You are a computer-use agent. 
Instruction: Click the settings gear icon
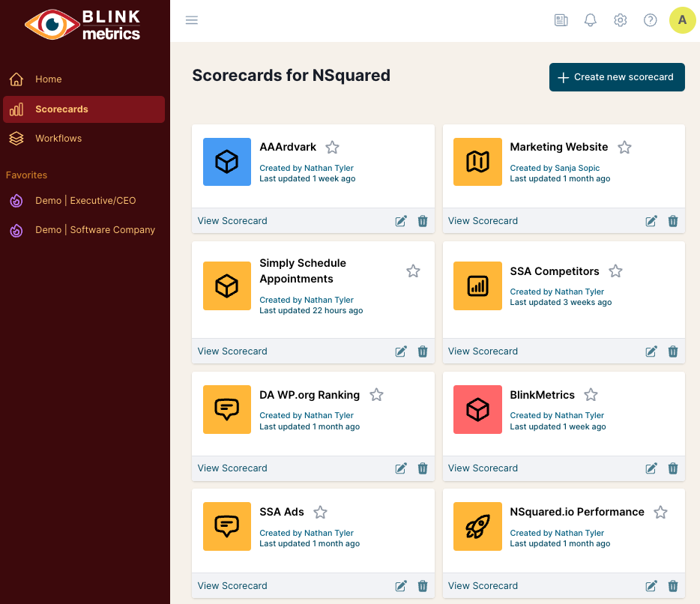pyautogui.click(x=620, y=20)
